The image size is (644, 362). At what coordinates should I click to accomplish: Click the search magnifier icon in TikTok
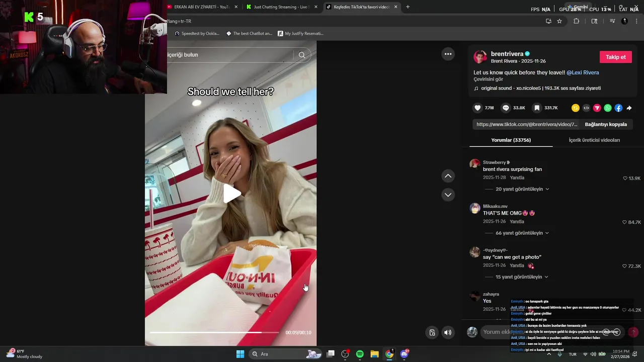[x=302, y=55]
